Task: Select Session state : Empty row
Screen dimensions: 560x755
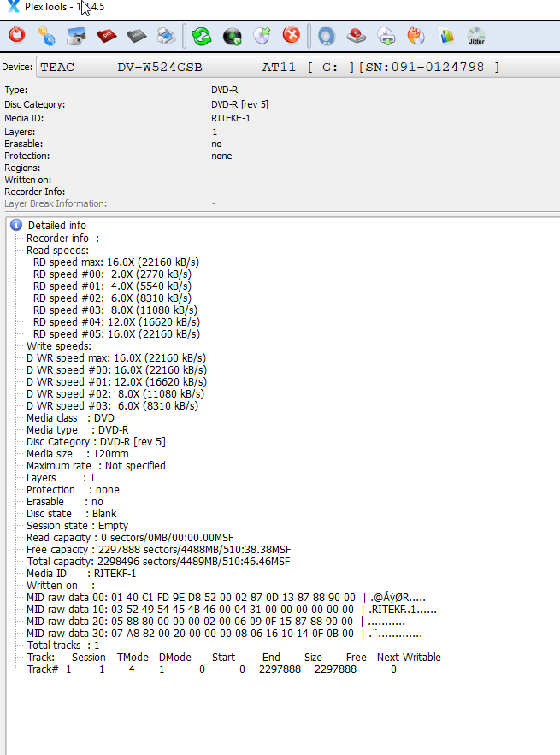Action: 77,526
